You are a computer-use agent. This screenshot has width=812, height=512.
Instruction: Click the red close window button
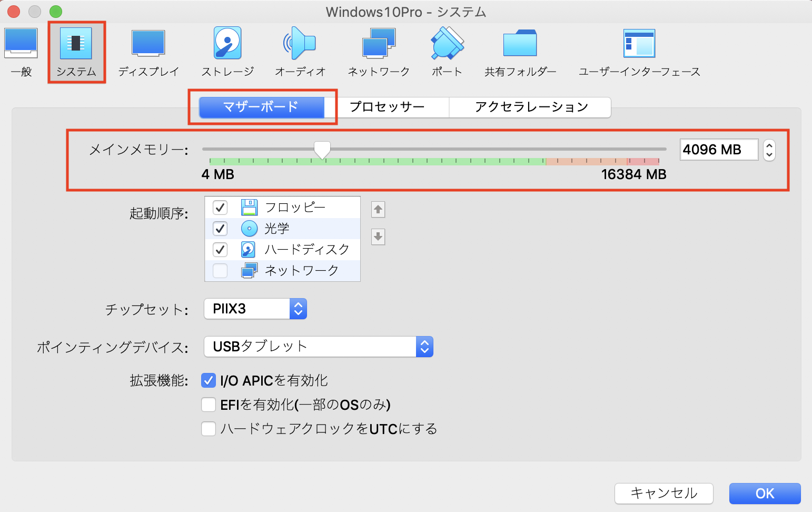click(14, 11)
